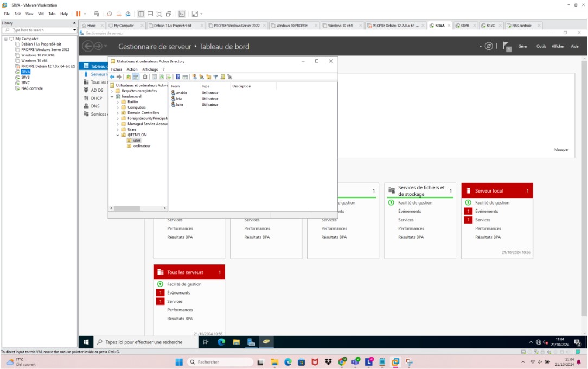Image resolution: width=588 pixels, height=369 pixels.
Task: Open Gérer in Server Manager
Action: (x=523, y=47)
